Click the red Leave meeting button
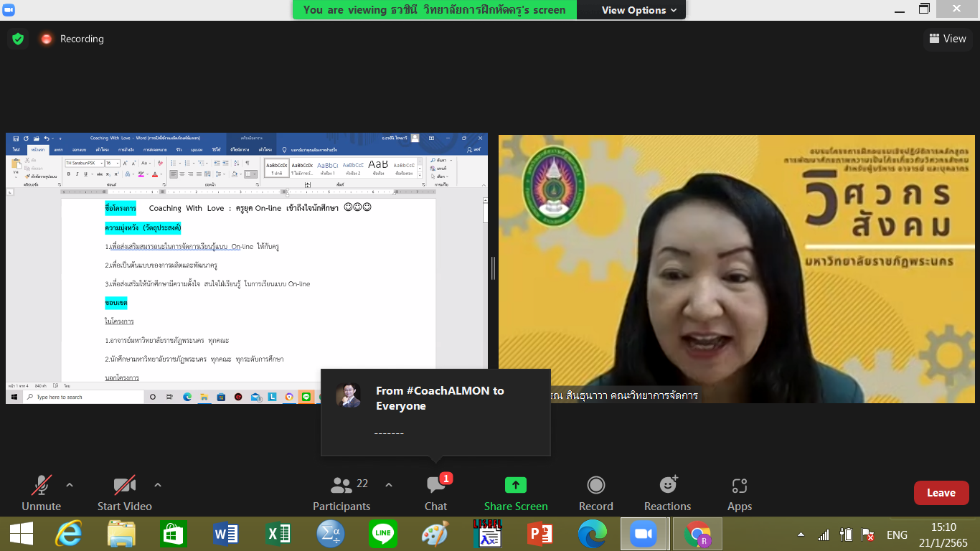Screen dimensions: 980x551 point(941,493)
